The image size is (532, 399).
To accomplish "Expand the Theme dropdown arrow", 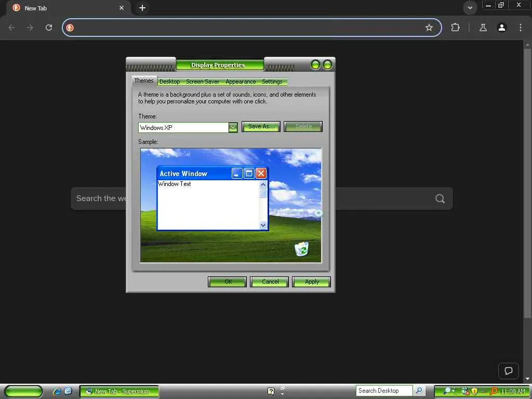I will [x=233, y=128].
